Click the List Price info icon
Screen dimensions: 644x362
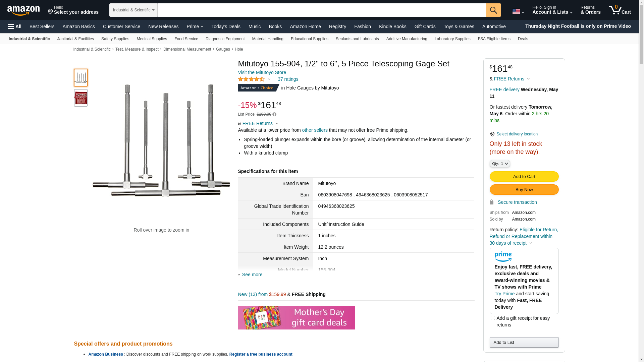coord(274,114)
